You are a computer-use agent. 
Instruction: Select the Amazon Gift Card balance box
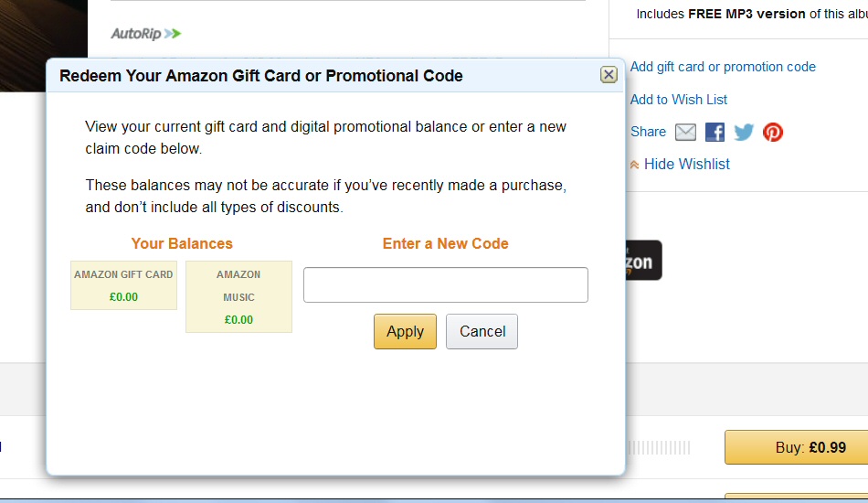click(123, 285)
